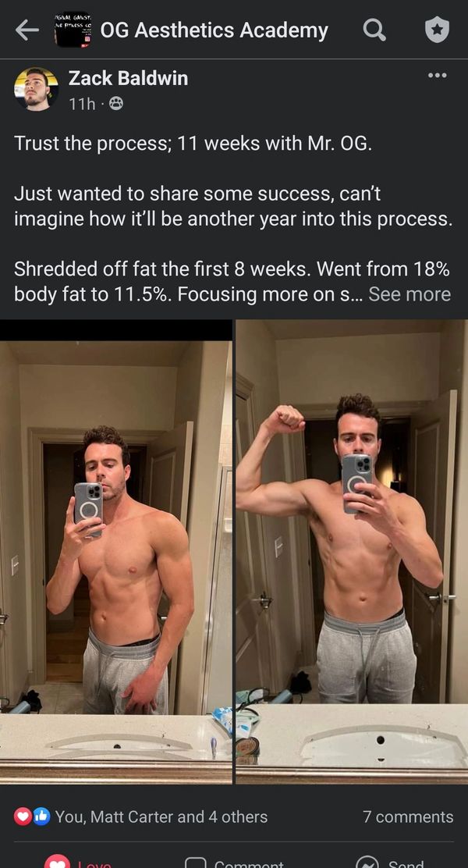The image size is (468, 868).
Task: Tap the back arrow icon
Action: 27,30
